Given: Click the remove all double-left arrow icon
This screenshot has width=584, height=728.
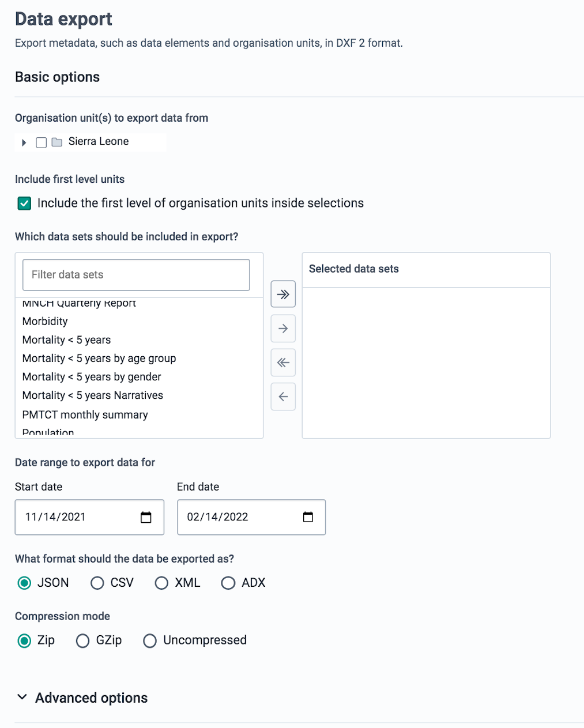Looking at the screenshot, I should (x=283, y=363).
